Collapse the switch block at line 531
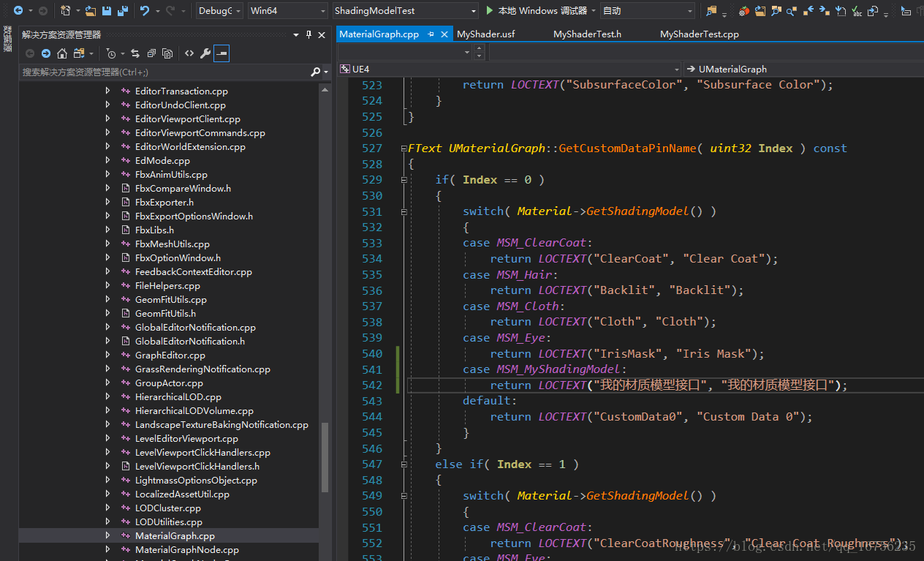The width and height of the screenshot is (924, 561). 403,211
